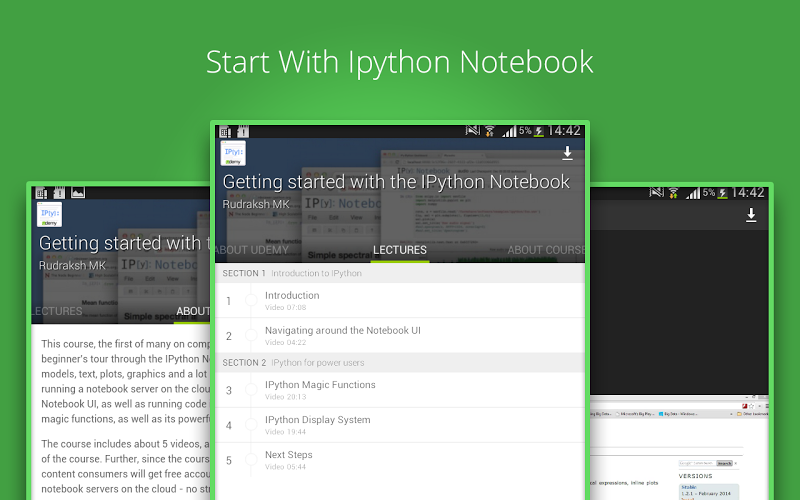Image resolution: width=800 pixels, height=500 pixels.
Task: Switch to the LECTURES tab in center phone
Action: (x=399, y=250)
